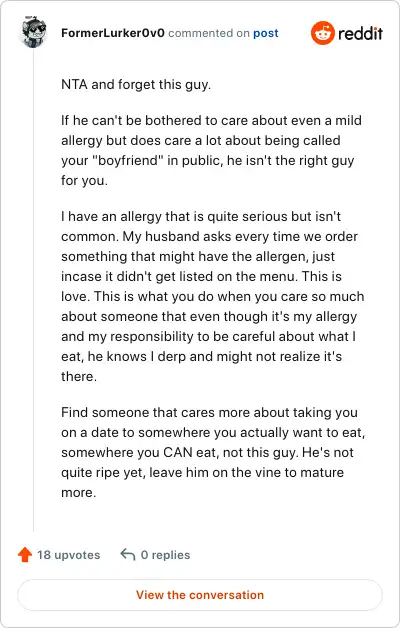This screenshot has width=400, height=628.
Task: Click the orange upvote arrow icon
Action: [25, 555]
